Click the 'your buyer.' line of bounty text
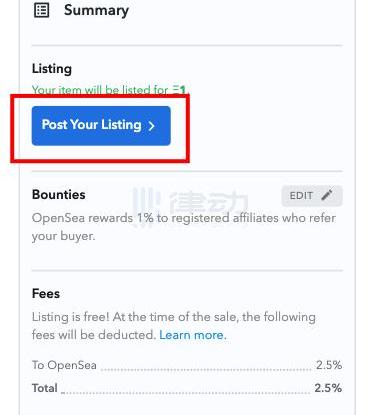 (64, 236)
